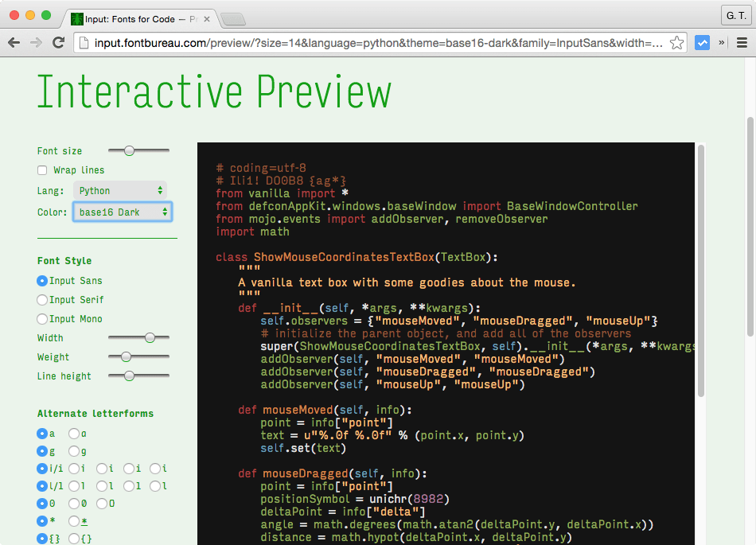The height and width of the screenshot is (545, 756).
Task: Open the Color dropdown showing base16 Dark
Action: pos(123,212)
